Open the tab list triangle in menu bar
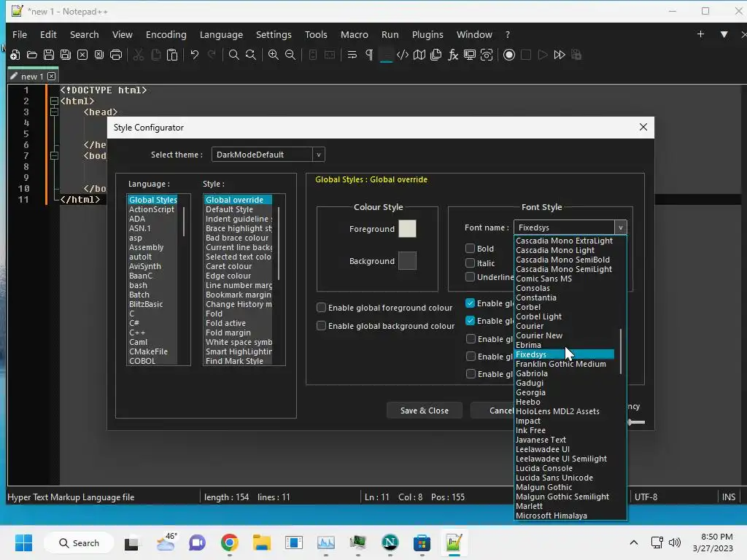The width and height of the screenshot is (747, 560). point(724,34)
